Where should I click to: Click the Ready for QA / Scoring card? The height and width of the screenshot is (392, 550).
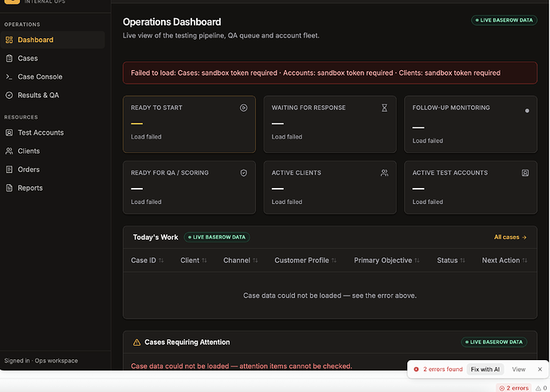click(x=189, y=187)
